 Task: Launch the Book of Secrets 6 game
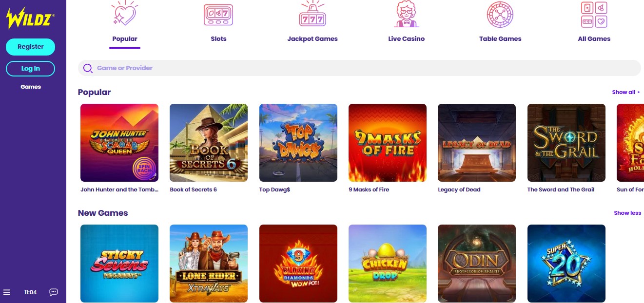[x=209, y=143]
